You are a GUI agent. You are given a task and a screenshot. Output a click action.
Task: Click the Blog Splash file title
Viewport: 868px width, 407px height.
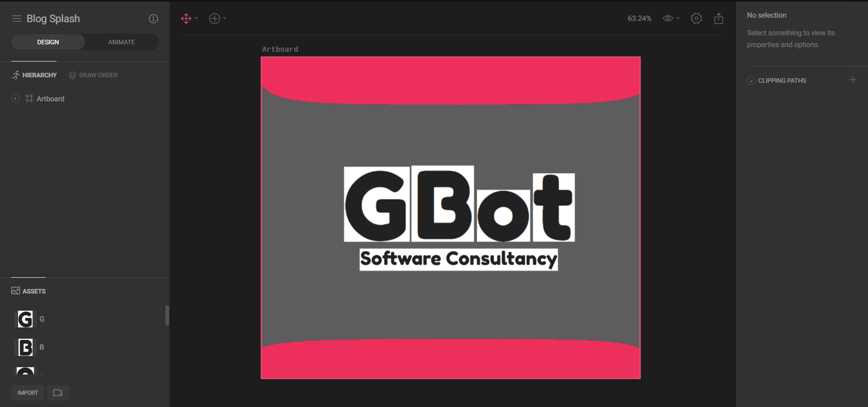click(53, 19)
